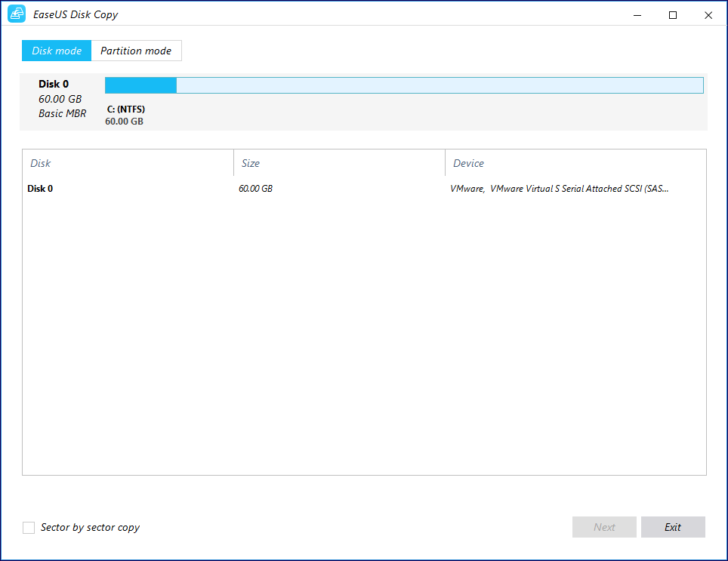728x561 pixels.
Task: Click the Size column header
Action: 339,163
